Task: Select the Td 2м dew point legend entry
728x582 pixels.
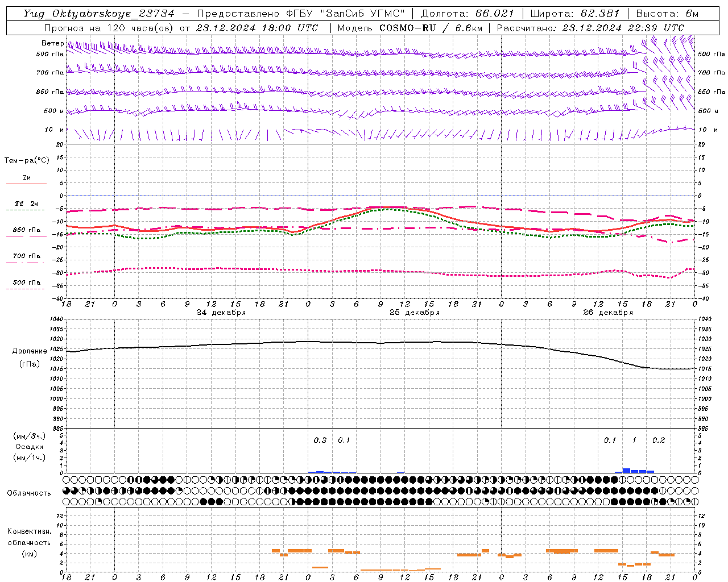Action: tap(26, 203)
